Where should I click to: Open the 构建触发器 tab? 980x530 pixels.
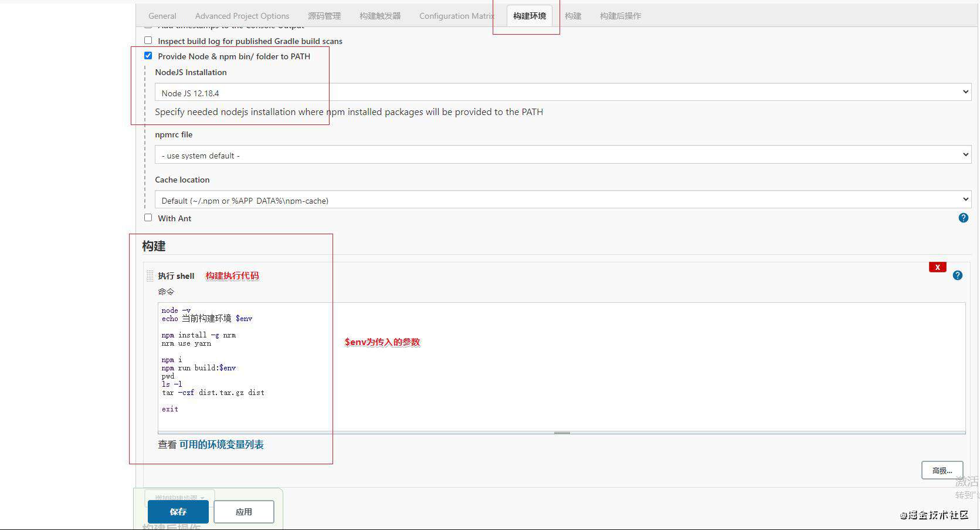[x=380, y=16]
